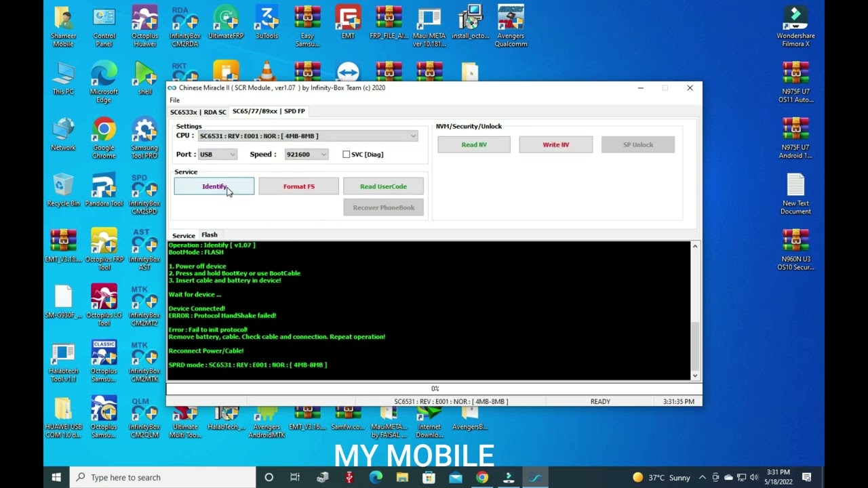Select the Service tab above the log

[183, 235]
